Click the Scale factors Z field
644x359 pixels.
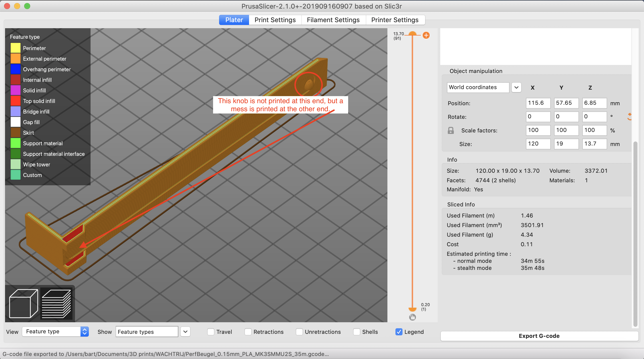[x=594, y=130]
